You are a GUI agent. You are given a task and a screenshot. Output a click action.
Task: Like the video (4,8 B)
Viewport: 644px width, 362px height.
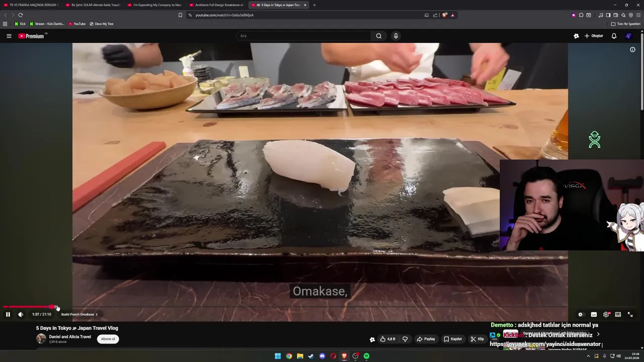(387, 339)
